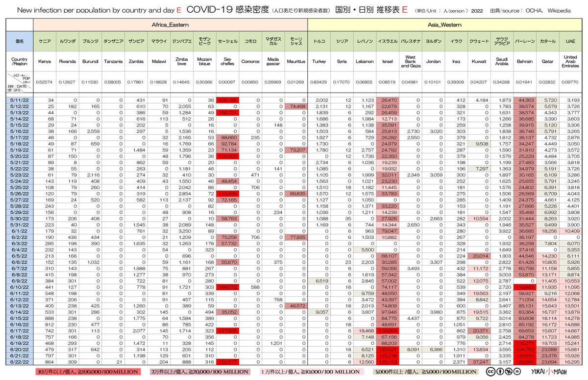Select the Jordan column header

click(x=433, y=62)
